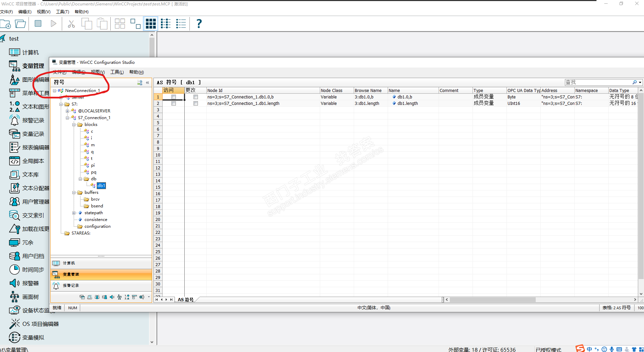644x352 pixels.
Task: Open 图形编辑器 in the WinCC Explorer tree
Action: tap(29, 79)
